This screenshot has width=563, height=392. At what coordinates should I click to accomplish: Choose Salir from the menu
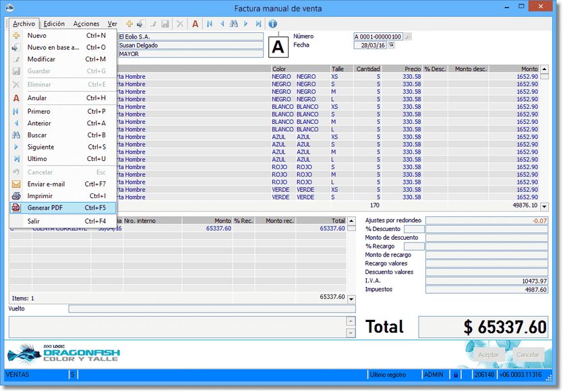pyautogui.click(x=63, y=222)
